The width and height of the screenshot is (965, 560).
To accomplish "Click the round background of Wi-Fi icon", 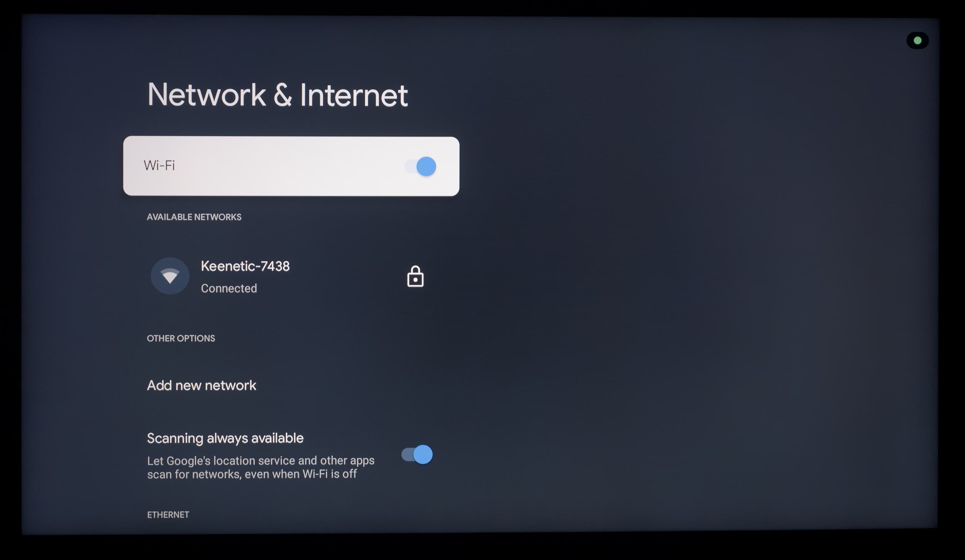I will click(170, 276).
